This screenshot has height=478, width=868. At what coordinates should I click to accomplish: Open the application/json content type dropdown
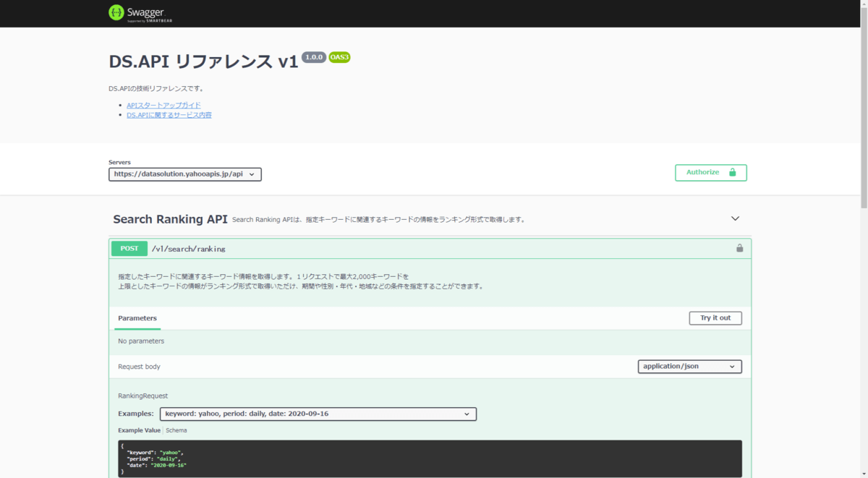coord(689,367)
